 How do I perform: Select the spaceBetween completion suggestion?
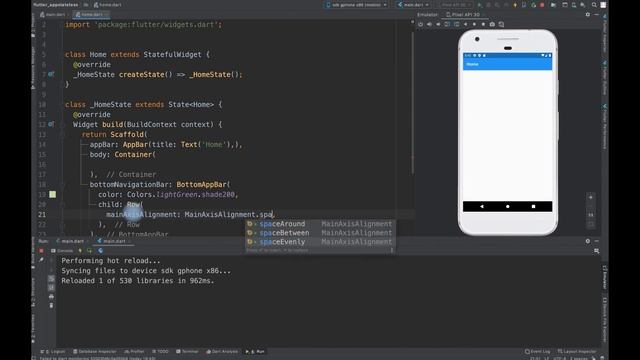(320, 233)
